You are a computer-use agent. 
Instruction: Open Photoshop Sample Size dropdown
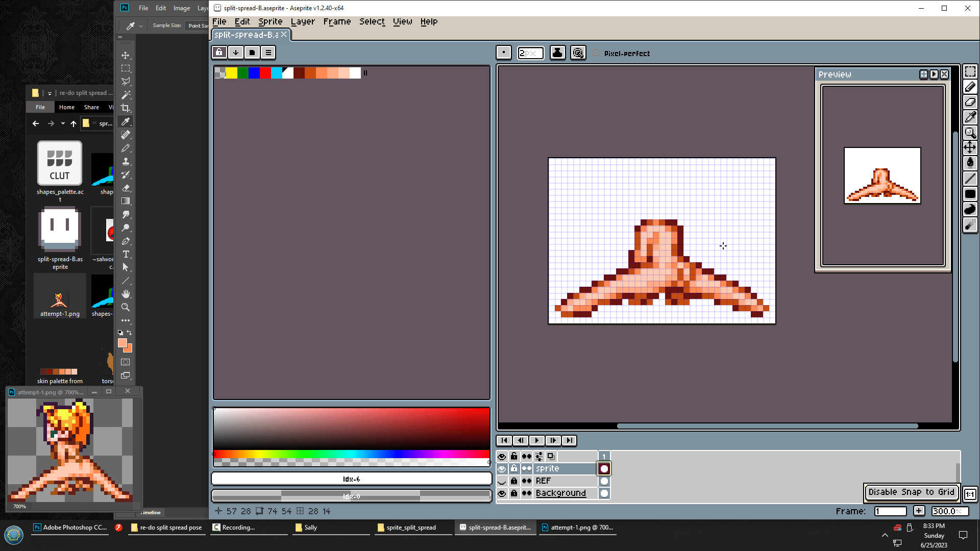(198, 26)
